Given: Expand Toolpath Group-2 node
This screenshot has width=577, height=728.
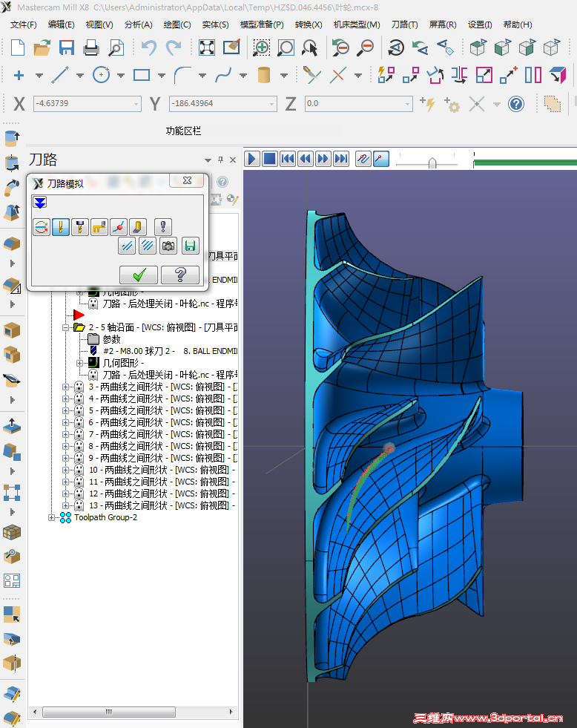Looking at the screenshot, I should [x=52, y=517].
